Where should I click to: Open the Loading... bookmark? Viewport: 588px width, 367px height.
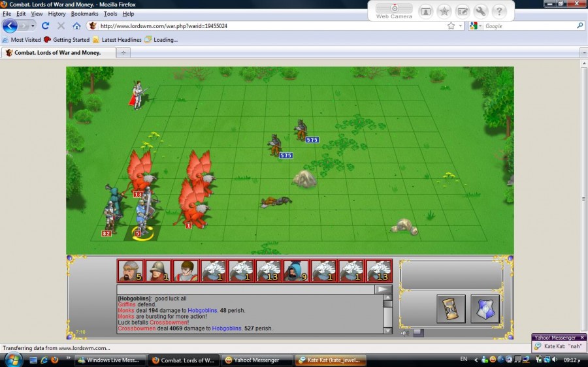click(x=161, y=40)
